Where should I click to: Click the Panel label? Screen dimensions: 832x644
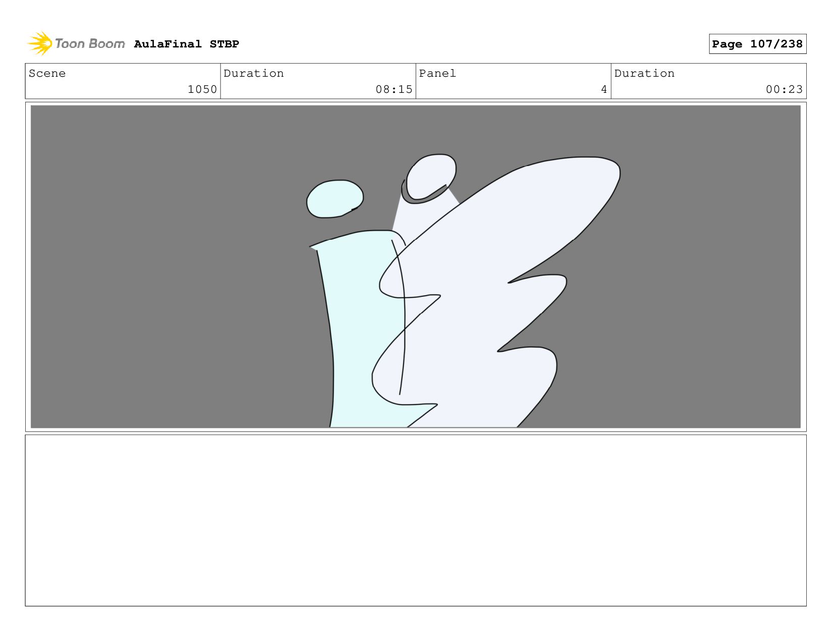(x=437, y=73)
